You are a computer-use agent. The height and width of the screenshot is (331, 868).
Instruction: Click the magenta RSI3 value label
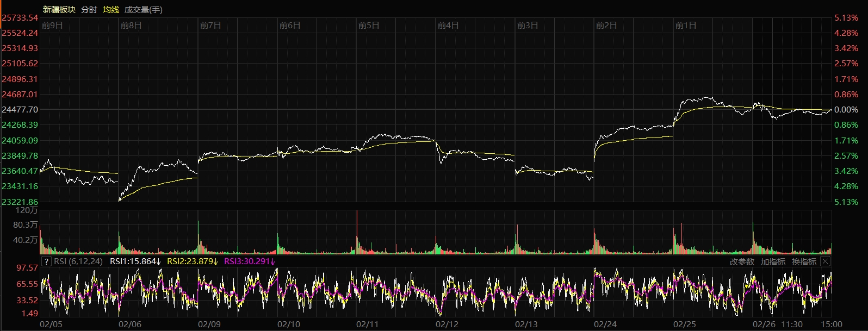pyautogui.click(x=250, y=261)
